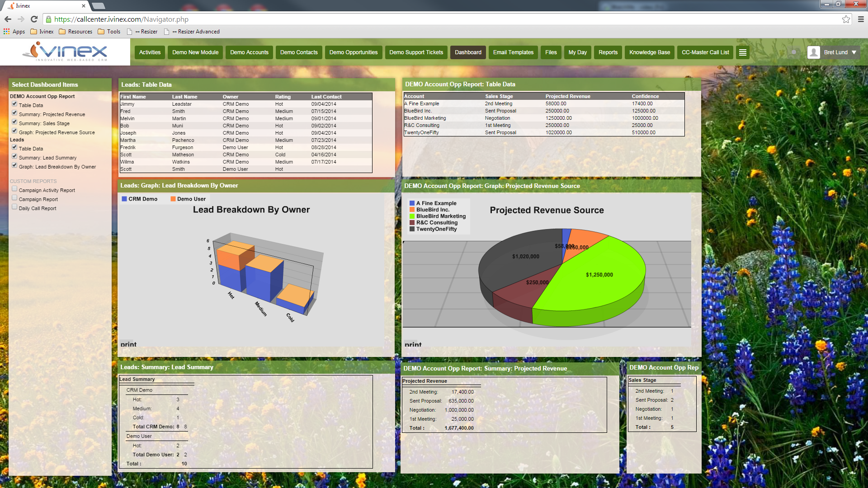868x488 pixels.
Task: Switch to the Demo New Module tab
Action: click(x=194, y=52)
